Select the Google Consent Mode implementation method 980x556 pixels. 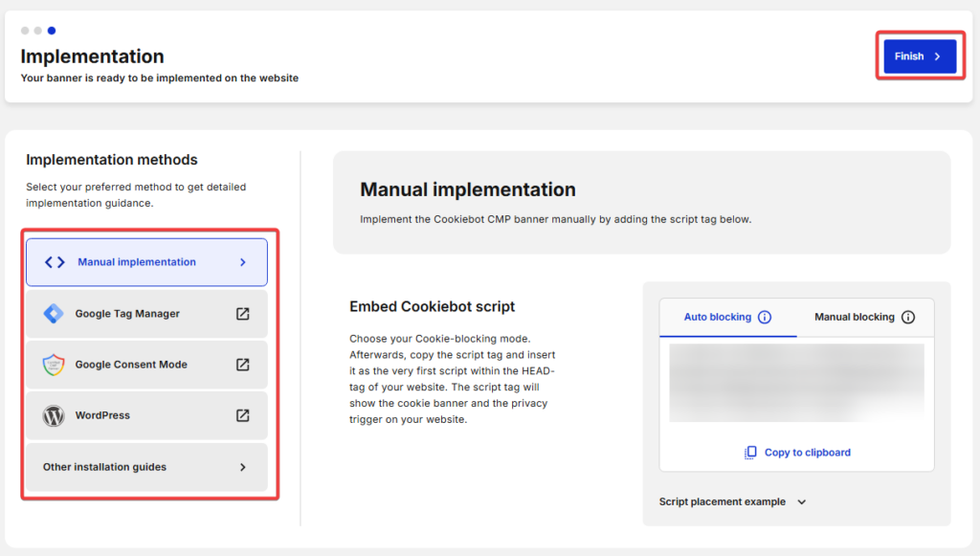point(146,365)
